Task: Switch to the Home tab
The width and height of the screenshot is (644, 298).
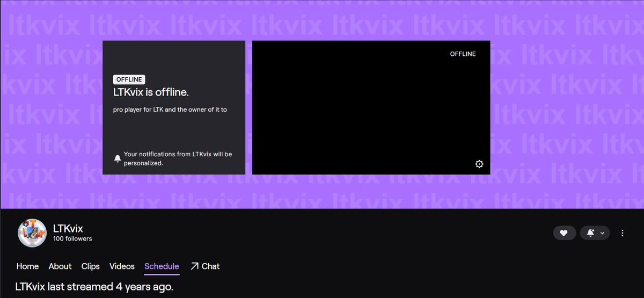Action: point(27,266)
